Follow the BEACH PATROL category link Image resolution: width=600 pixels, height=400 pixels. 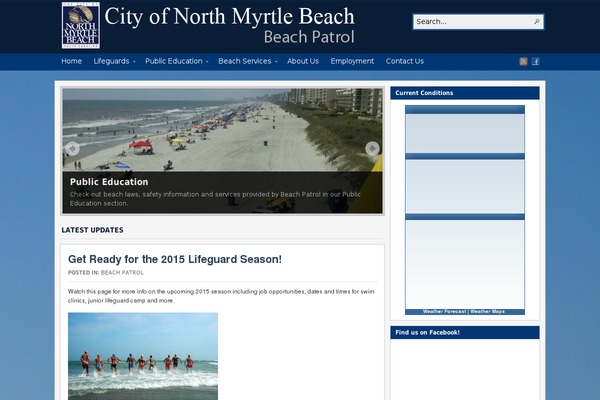click(x=122, y=273)
